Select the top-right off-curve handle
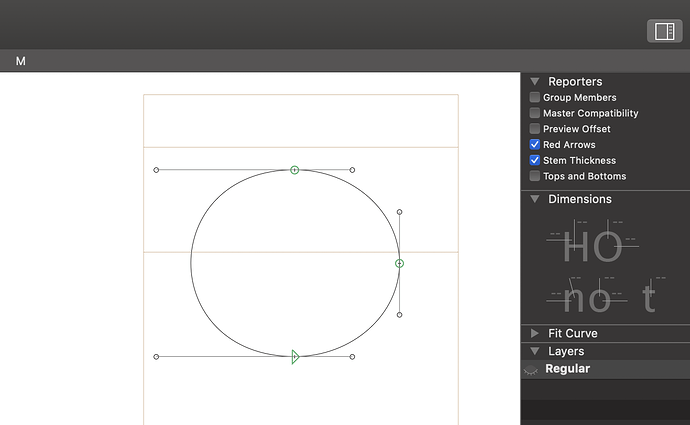Image resolution: width=690 pixels, height=425 pixels. (352, 170)
